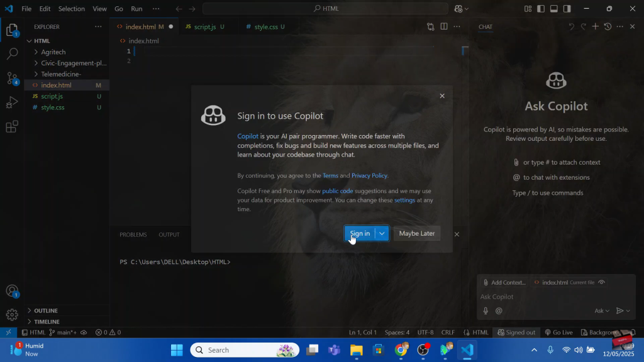The image size is (644, 362).
Task: Toggle the Primary Side Bar layout button
Action: tap(541, 9)
